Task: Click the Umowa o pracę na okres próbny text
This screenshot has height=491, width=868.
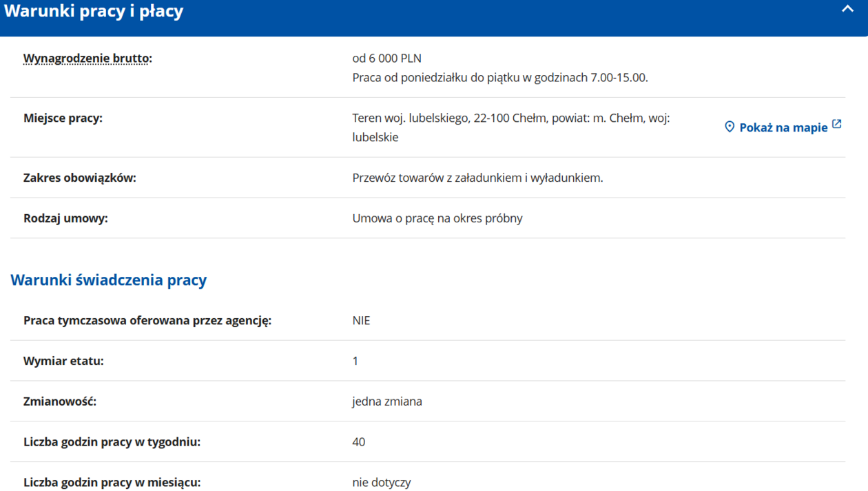Action: 437,218
